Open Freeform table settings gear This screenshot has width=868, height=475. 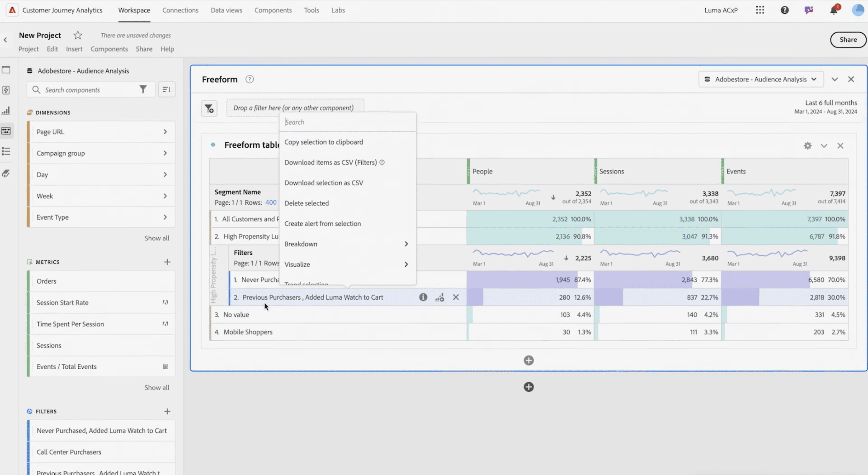pyautogui.click(x=807, y=146)
